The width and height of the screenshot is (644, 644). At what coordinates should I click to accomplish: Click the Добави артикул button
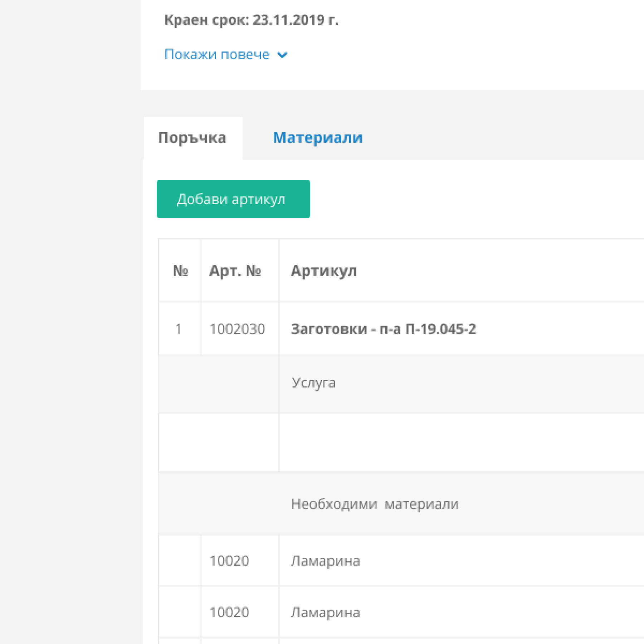coord(233,199)
